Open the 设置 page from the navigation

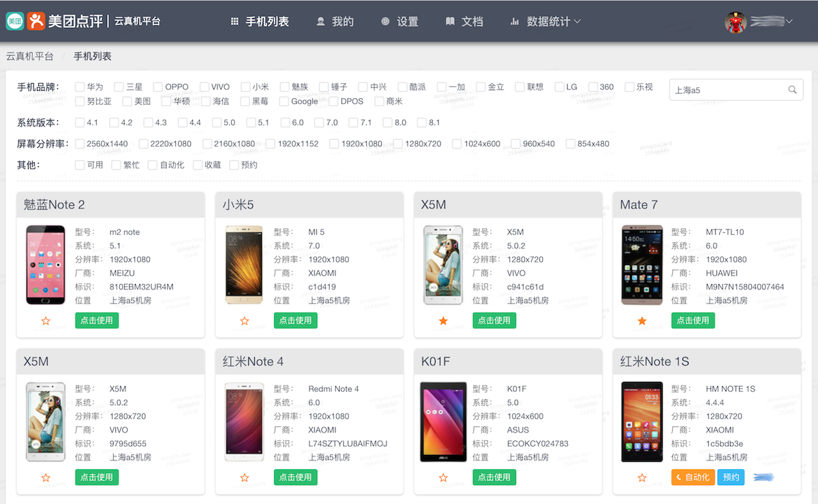tap(399, 22)
